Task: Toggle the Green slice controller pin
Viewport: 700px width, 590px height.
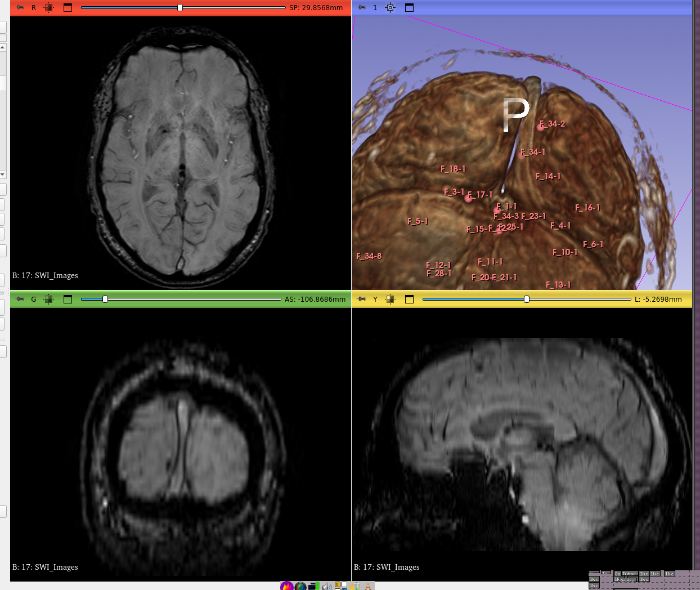Action: click(20, 300)
